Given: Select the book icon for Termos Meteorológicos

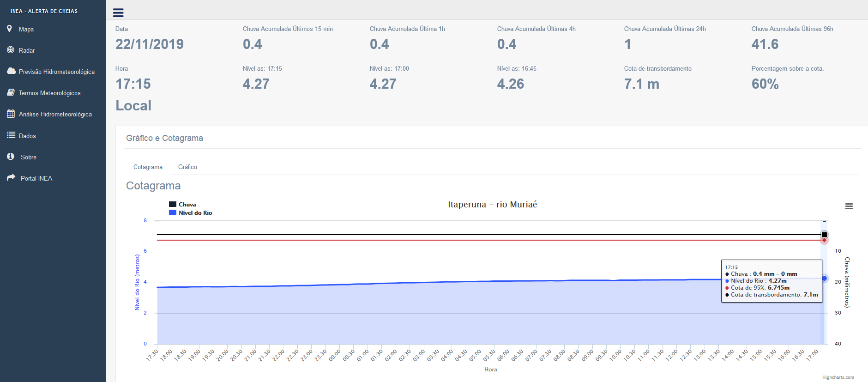Looking at the screenshot, I should click(11, 92).
